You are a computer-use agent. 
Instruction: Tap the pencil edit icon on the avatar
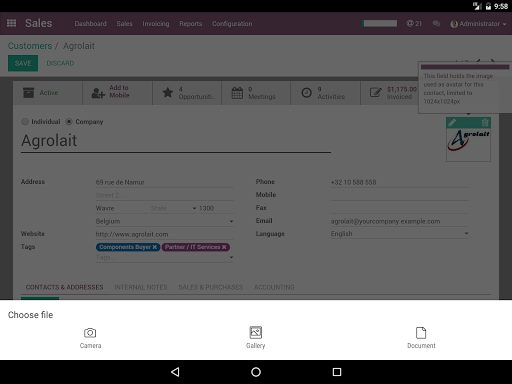[452, 122]
